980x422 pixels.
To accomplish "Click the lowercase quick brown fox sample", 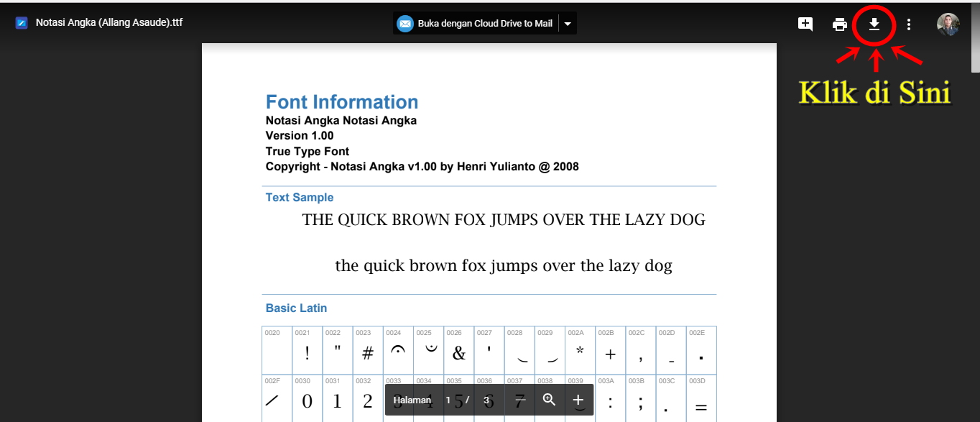I will [x=504, y=266].
